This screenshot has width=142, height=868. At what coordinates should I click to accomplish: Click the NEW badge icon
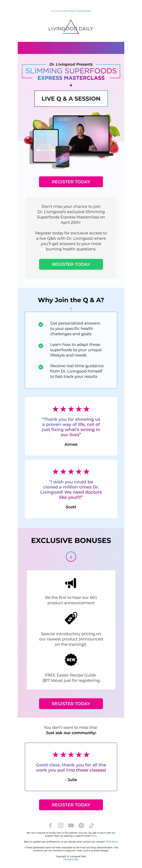pyautogui.click(x=71, y=660)
